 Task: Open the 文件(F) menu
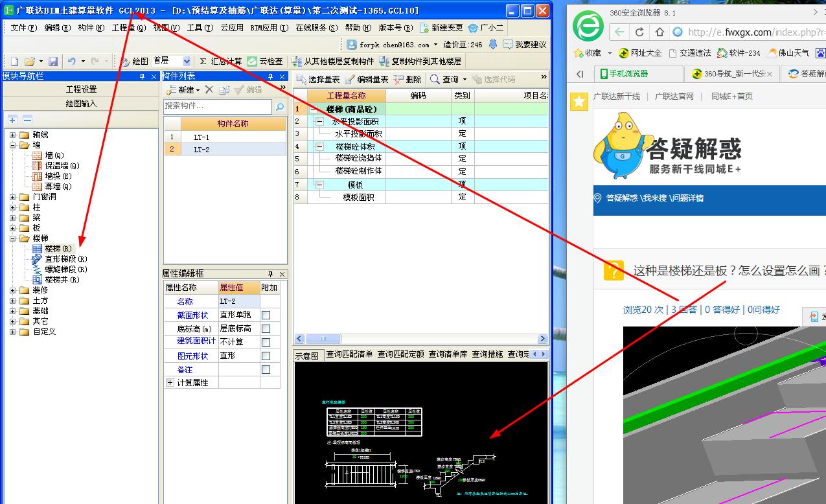pos(23,28)
